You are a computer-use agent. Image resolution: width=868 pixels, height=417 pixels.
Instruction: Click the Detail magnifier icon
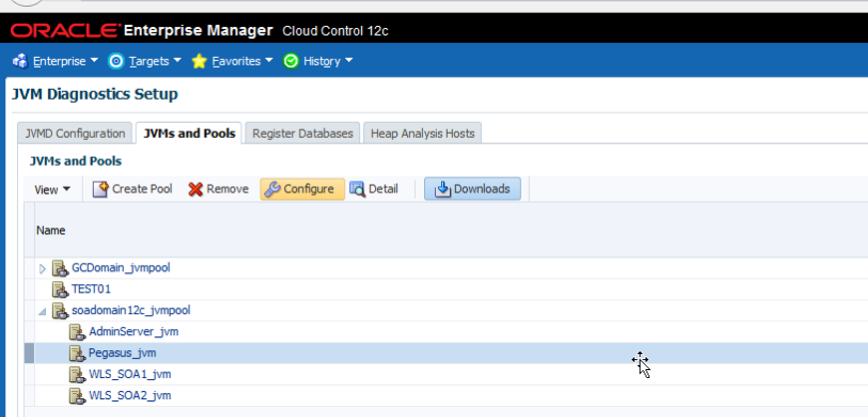pyautogui.click(x=357, y=190)
